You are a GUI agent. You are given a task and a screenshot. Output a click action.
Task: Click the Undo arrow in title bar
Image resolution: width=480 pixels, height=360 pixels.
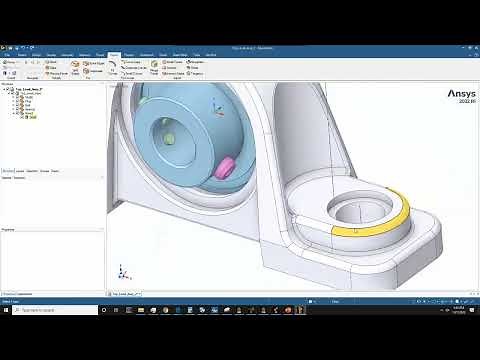click(23, 48)
